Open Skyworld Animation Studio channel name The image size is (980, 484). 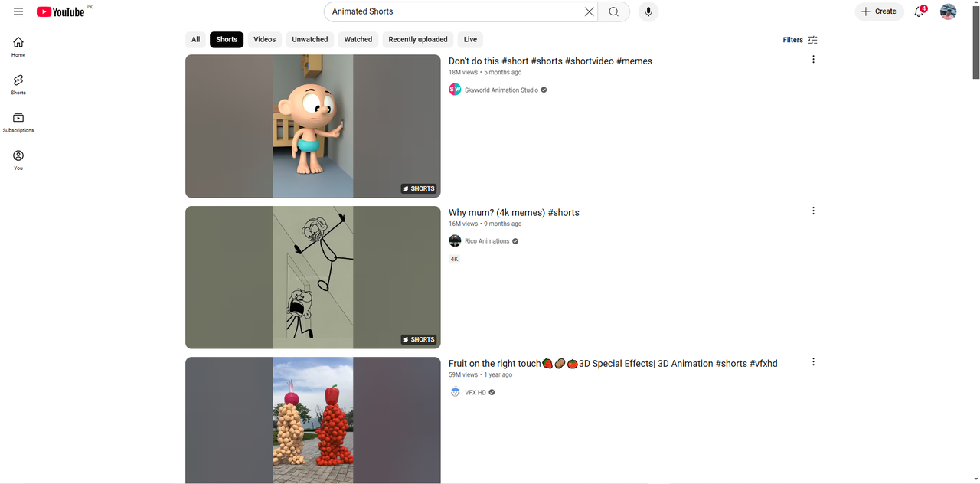point(501,90)
